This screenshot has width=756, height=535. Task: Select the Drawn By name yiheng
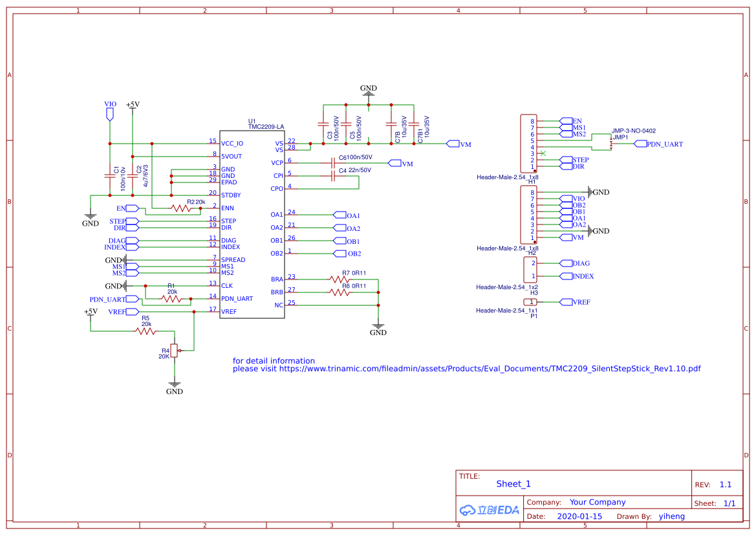[671, 516]
